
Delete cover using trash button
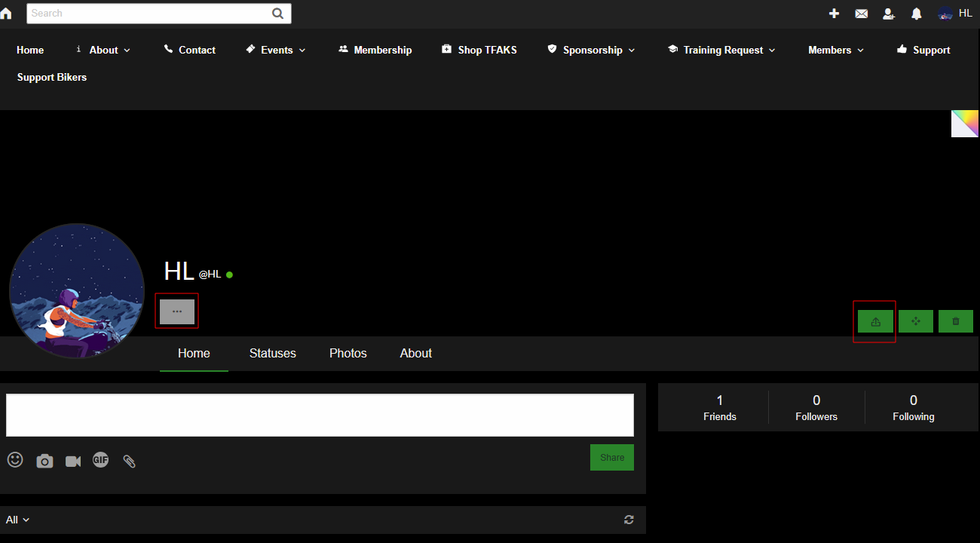(x=956, y=321)
